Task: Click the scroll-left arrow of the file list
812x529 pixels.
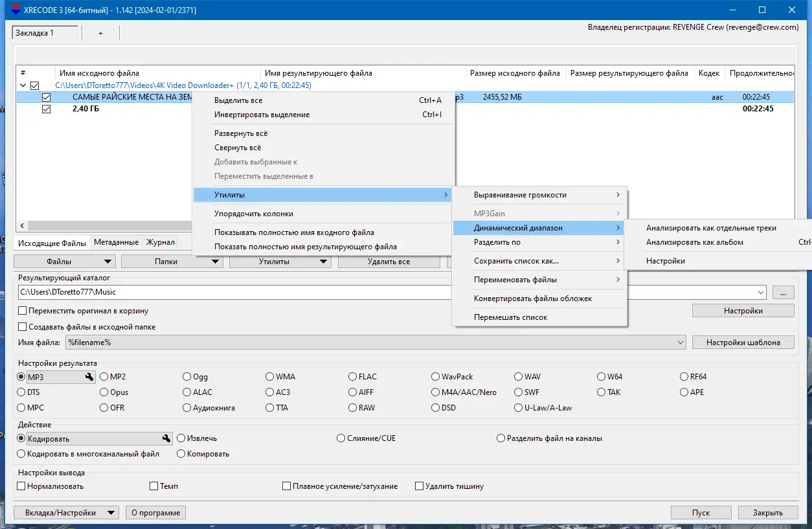Action: point(23,225)
